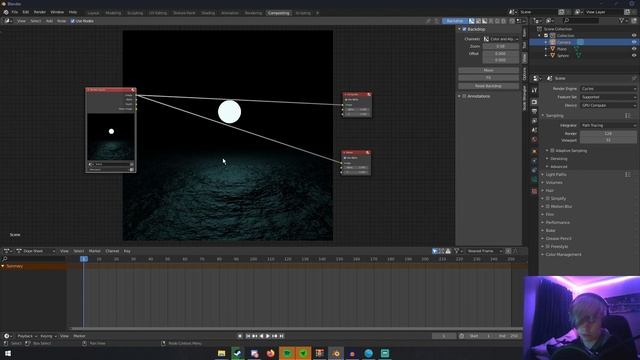Select the Scene properties tab icon
Image resolution: width=640 pixels, height=360 pixels.
click(534, 130)
